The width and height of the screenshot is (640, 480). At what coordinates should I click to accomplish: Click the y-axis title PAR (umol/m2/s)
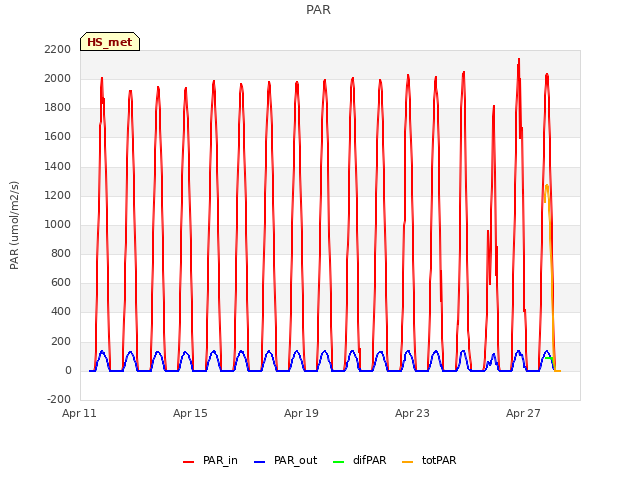(x=14, y=225)
